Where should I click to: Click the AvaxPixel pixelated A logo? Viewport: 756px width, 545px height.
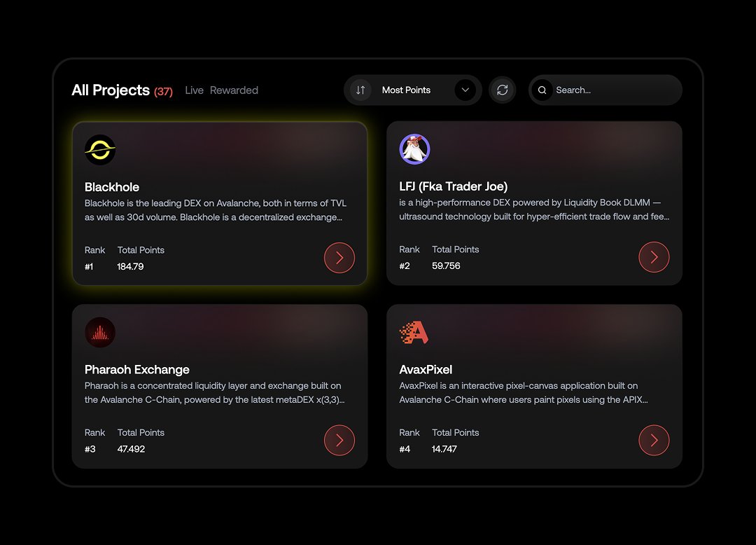point(414,332)
